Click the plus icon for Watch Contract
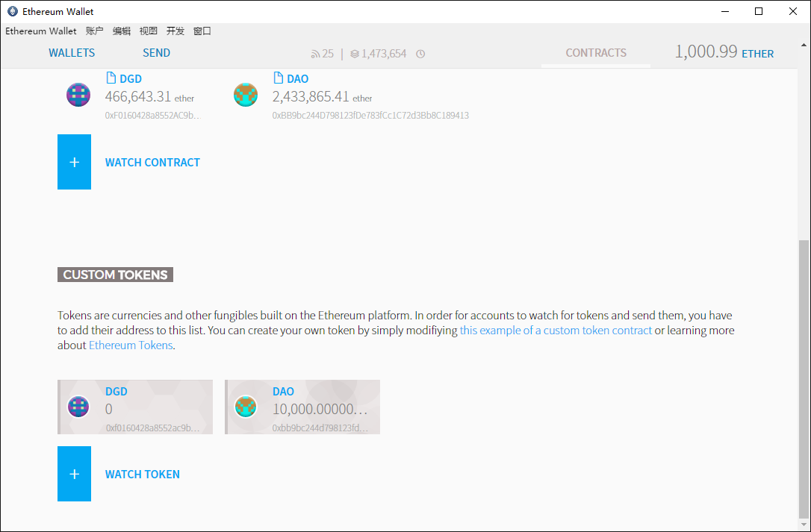Image resolution: width=811 pixels, height=532 pixels. 74,162
